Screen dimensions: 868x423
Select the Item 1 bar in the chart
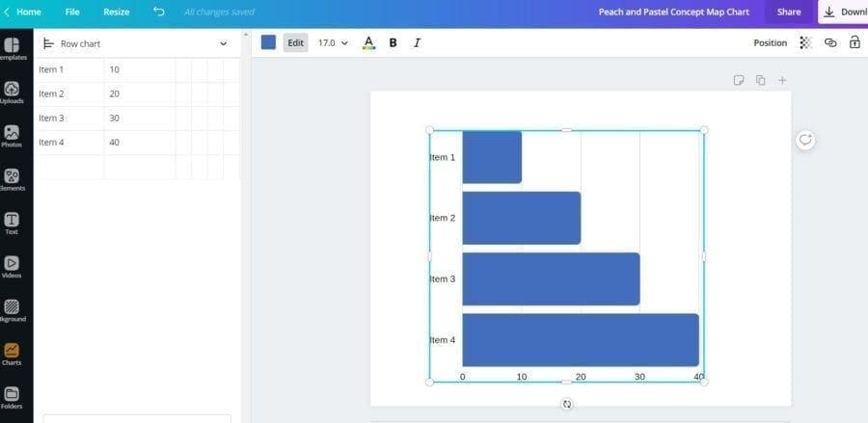492,157
